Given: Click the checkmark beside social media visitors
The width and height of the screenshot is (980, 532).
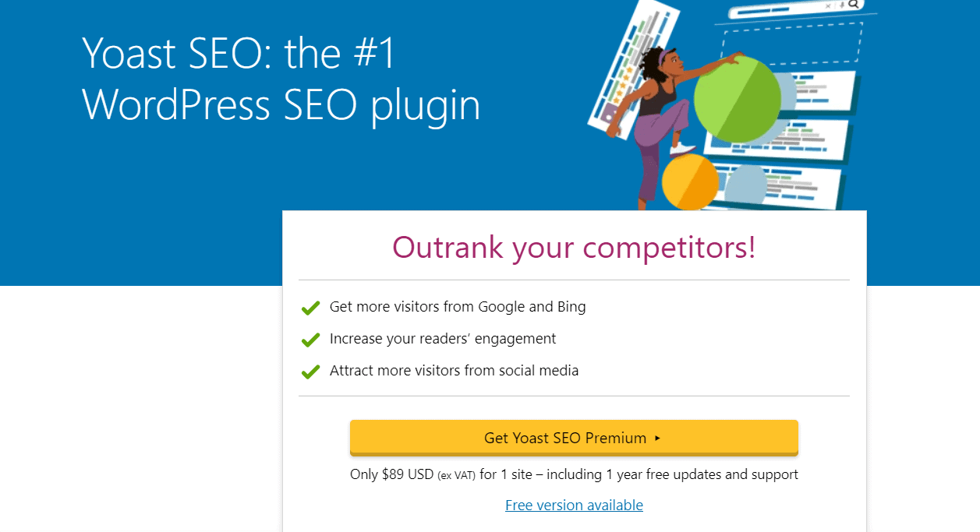Looking at the screenshot, I should click(310, 372).
